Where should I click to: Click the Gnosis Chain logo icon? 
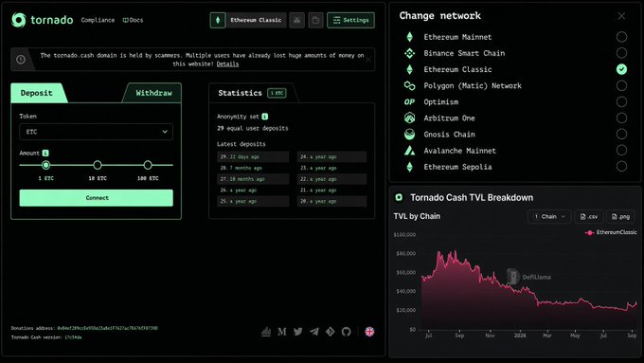tap(409, 135)
